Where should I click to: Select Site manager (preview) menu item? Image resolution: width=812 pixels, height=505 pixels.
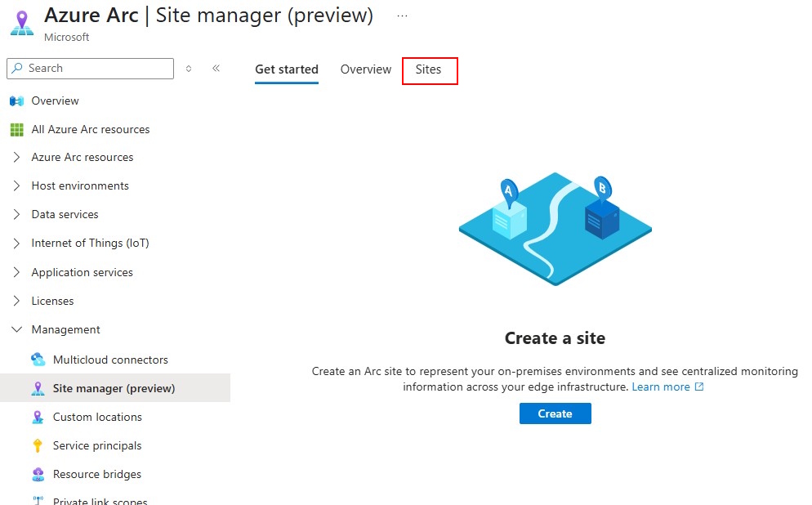click(x=115, y=388)
